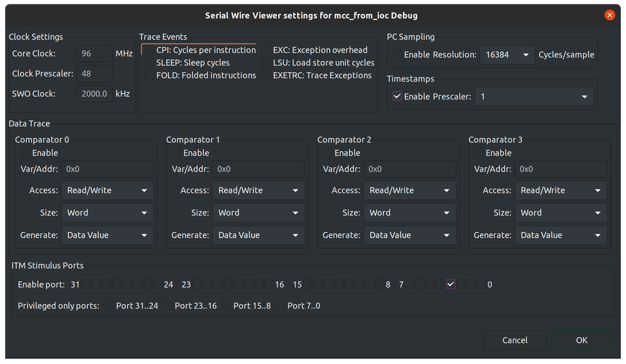Enable Comparator 2
626x364 pixels.
click(x=327, y=153)
